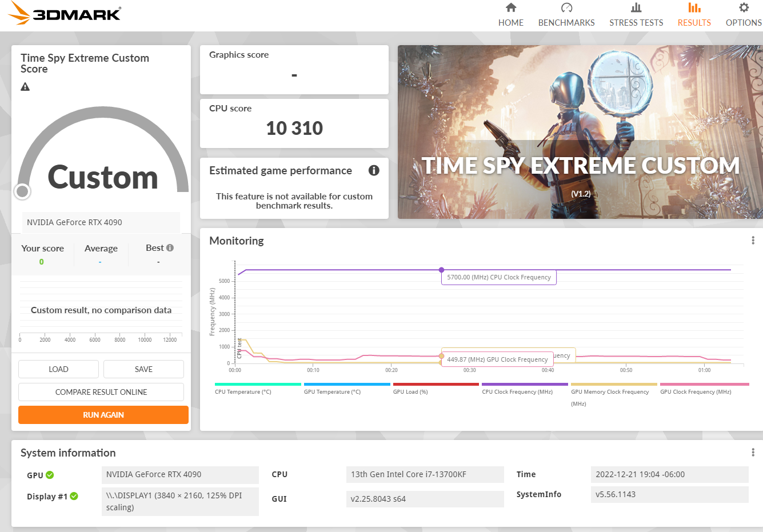Open the Benchmarks gauge icon
The image size is (763, 532).
pyautogui.click(x=566, y=7)
